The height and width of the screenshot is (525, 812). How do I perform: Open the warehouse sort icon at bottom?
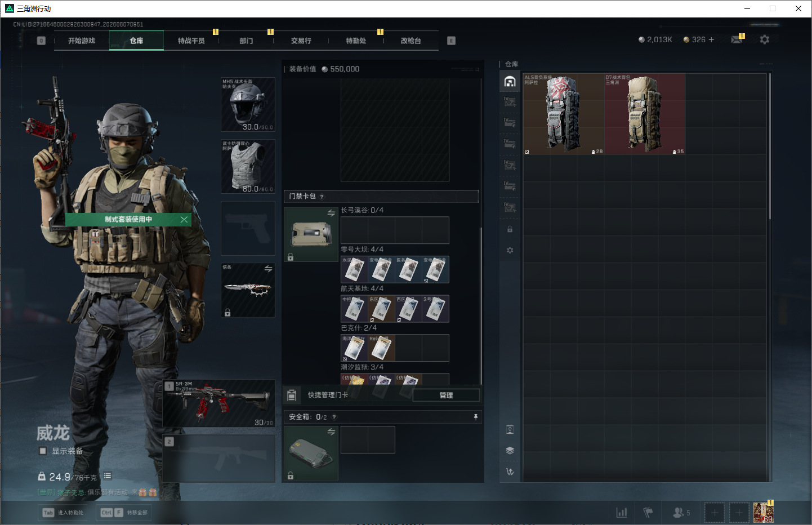[510, 471]
